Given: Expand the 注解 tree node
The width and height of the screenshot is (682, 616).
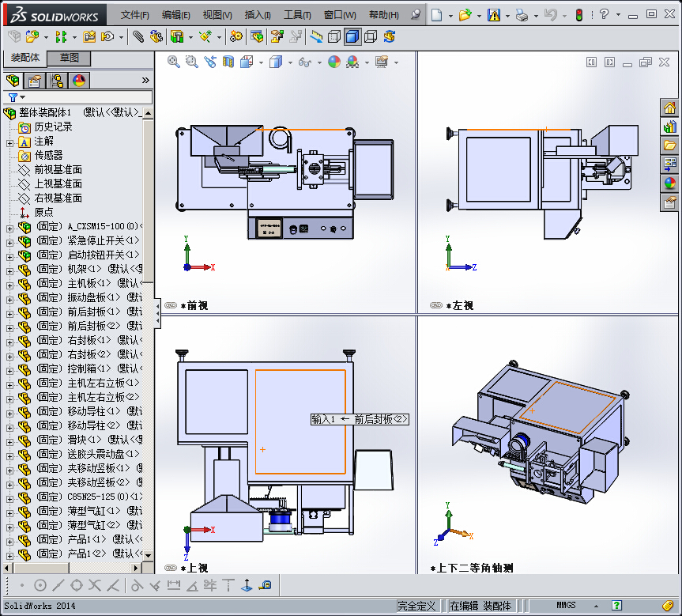Looking at the screenshot, I should pyautogui.click(x=10, y=143).
